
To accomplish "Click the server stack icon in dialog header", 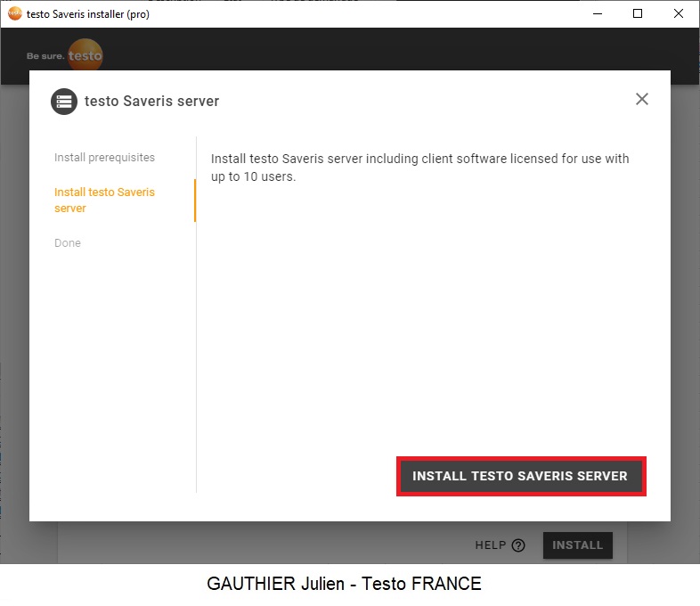I will point(64,102).
